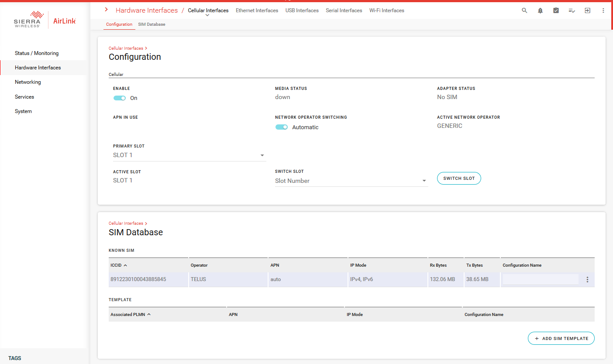Open the checklist lines icon in toolbar
The width and height of the screenshot is (613, 364).
coord(572,10)
